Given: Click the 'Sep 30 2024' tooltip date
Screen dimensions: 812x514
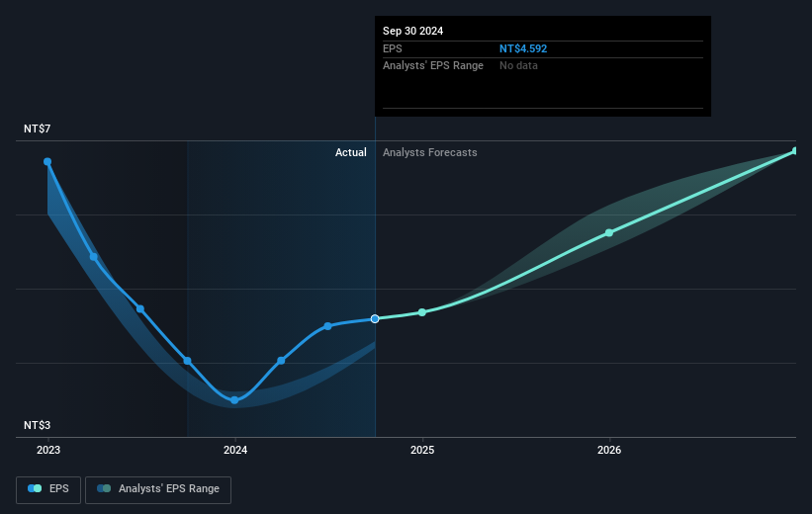Looking at the screenshot, I should 412,31.
